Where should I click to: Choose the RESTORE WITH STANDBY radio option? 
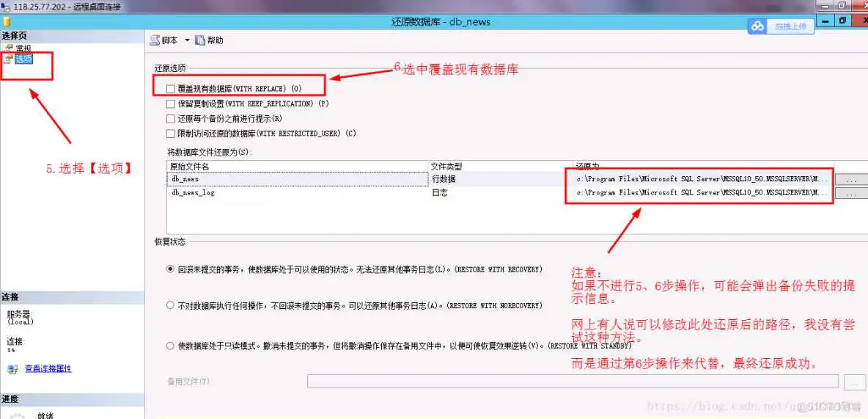click(171, 346)
